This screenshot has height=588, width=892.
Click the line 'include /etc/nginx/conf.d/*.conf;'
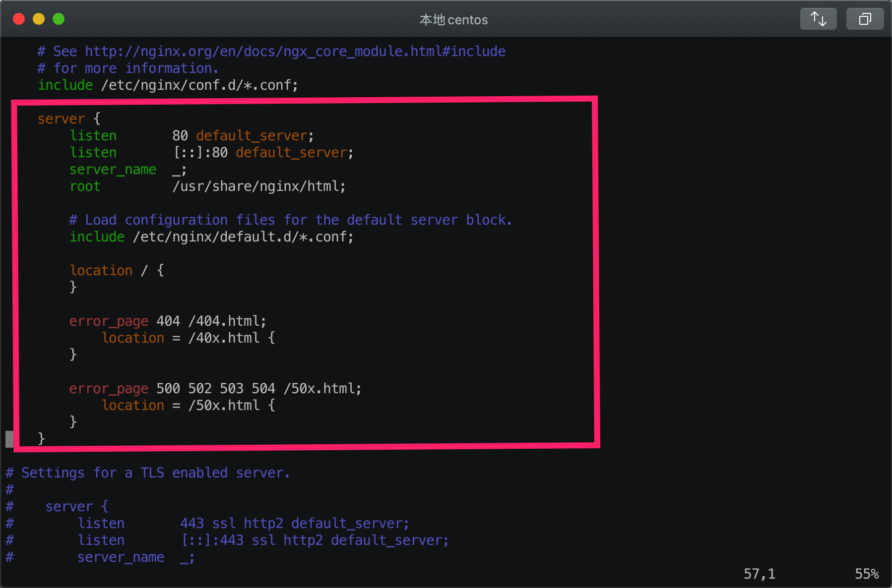tap(168, 85)
